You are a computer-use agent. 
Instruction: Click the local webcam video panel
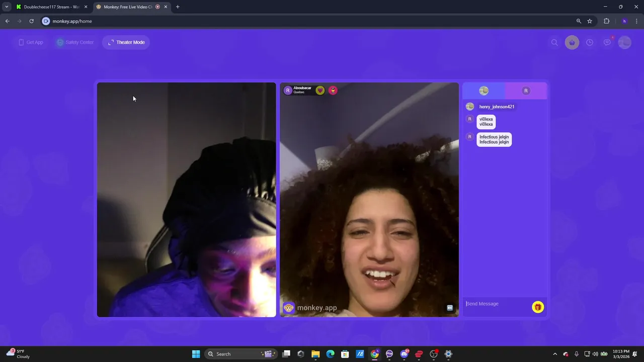click(187, 200)
